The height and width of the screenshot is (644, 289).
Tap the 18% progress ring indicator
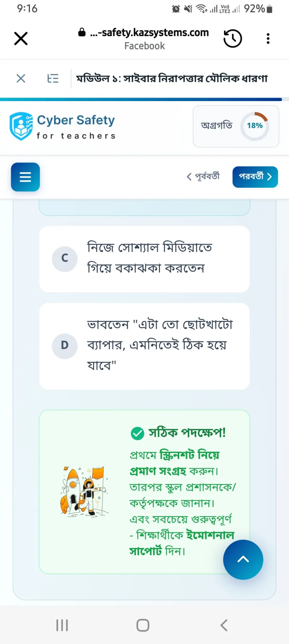tap(255, 126)
